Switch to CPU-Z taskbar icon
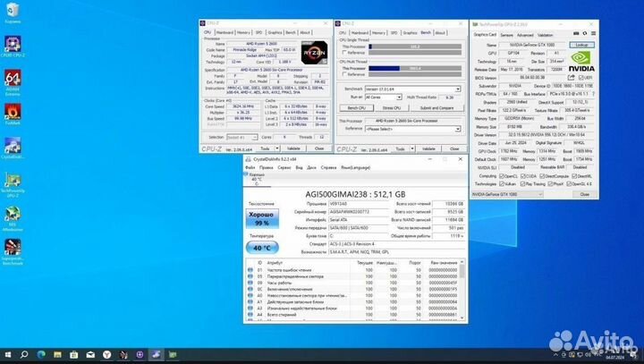Image resolution: width=644 pixels, height=364 pixels. [140, 354]
